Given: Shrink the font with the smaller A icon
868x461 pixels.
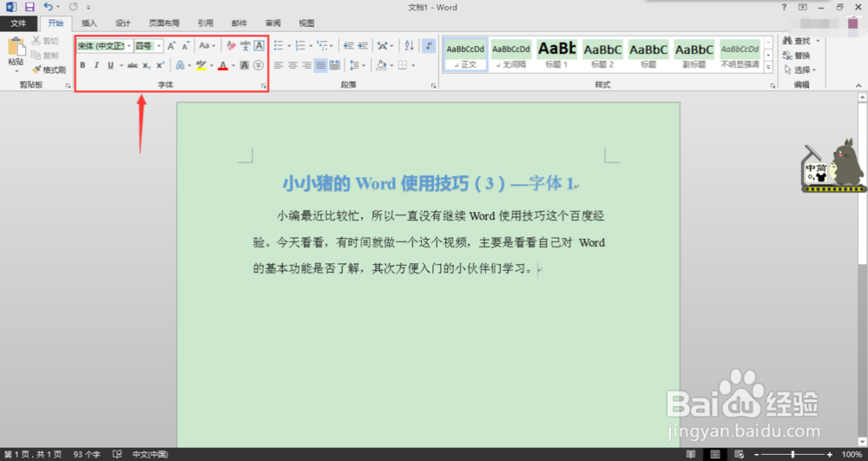Looking at the screenshot, I should tap(186, 46).
